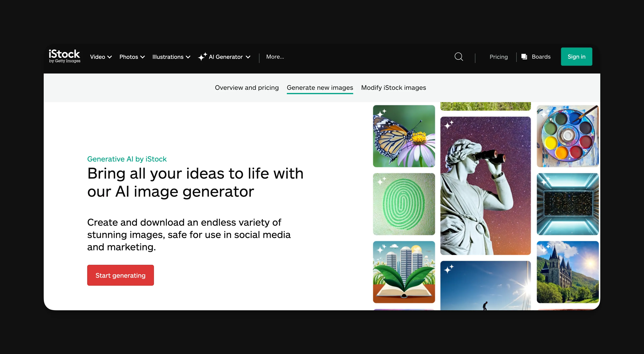Open the AI Generator dropdown

click(248, 57)
